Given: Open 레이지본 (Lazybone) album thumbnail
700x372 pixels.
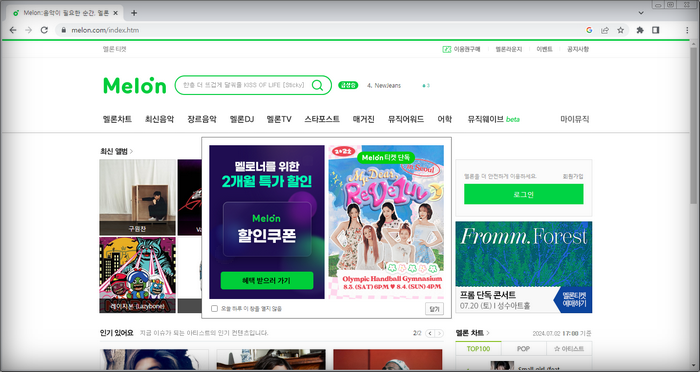Looking at the screenshot, I should click(138, 275).
